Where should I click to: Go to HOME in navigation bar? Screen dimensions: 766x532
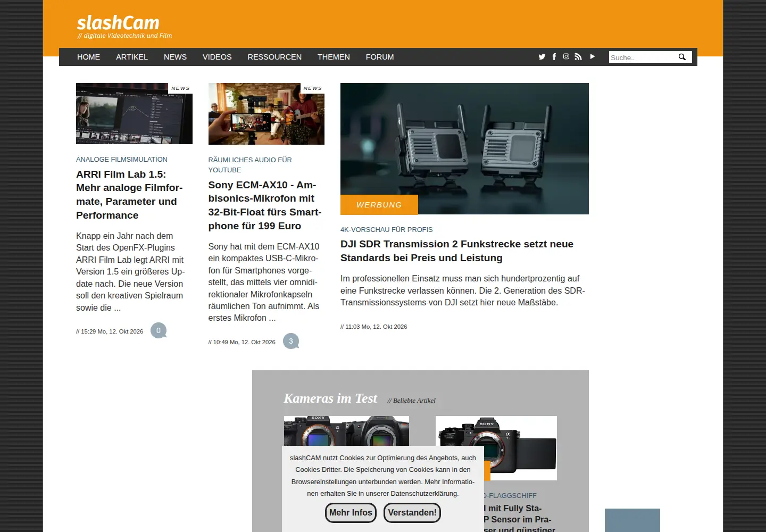[88, 57]
